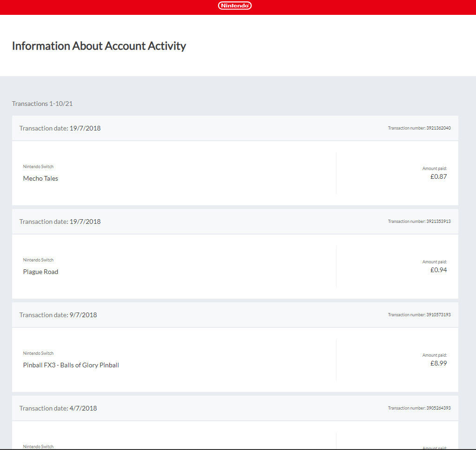Click Amount paid label for Plague Road

[435, 262]
